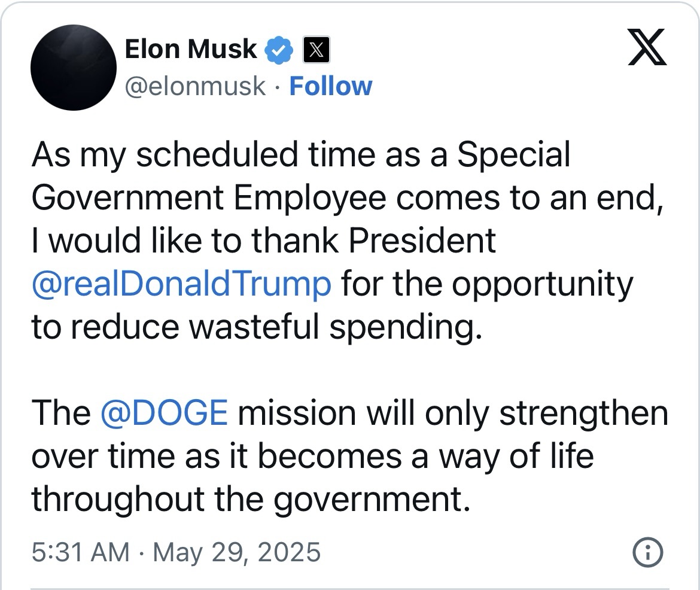This screenshot has height=590, width=700.
Task: Follow the @elonmusk account
Action: pyautogui.click(x=330, y=86)
